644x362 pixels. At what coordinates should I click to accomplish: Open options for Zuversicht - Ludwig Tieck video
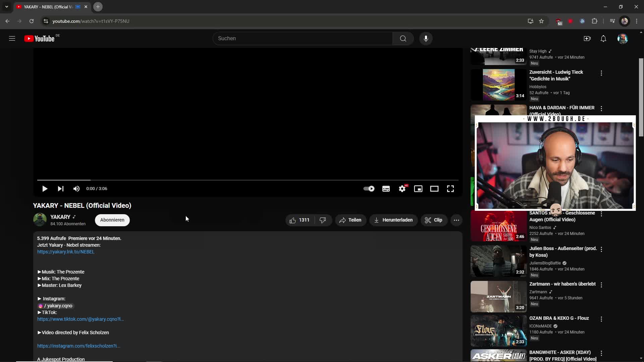click(x=601, y=73)
